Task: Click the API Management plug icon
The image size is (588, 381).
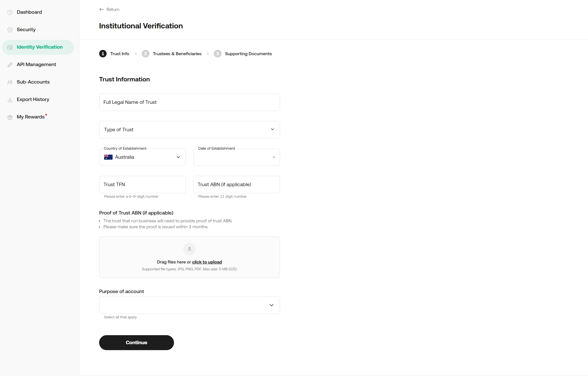Action: point(10,65)
